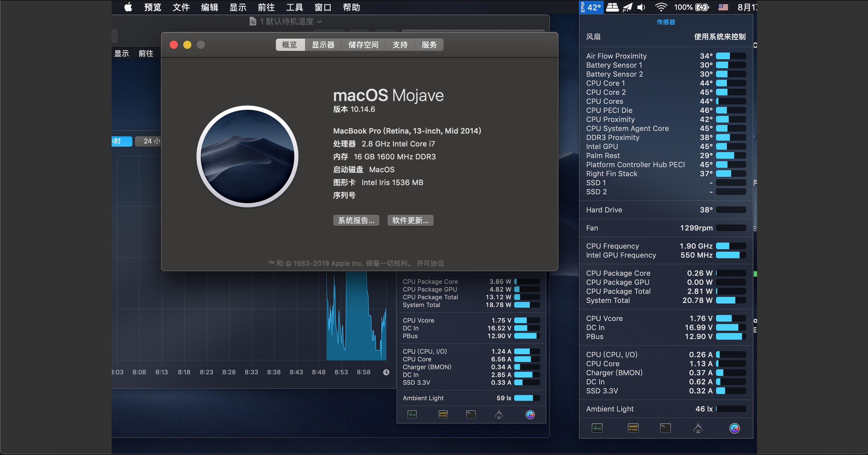868x455 pixels.
Task: Switch to the 显示器 tab
Action: 323,45
